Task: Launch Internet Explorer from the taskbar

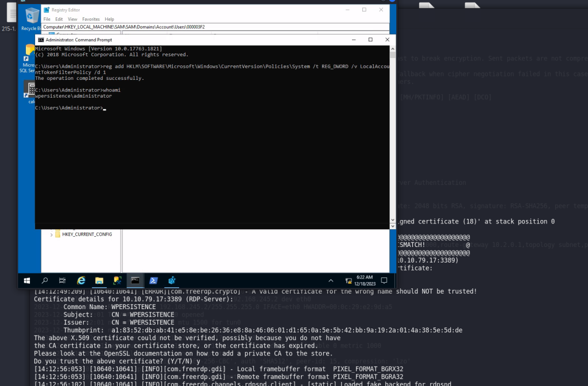Action: pos(81,280)
